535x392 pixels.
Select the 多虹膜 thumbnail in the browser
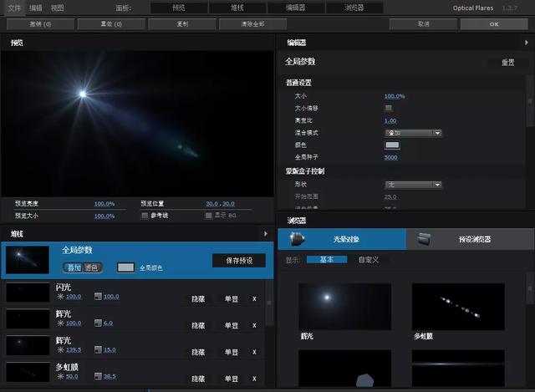458,307
